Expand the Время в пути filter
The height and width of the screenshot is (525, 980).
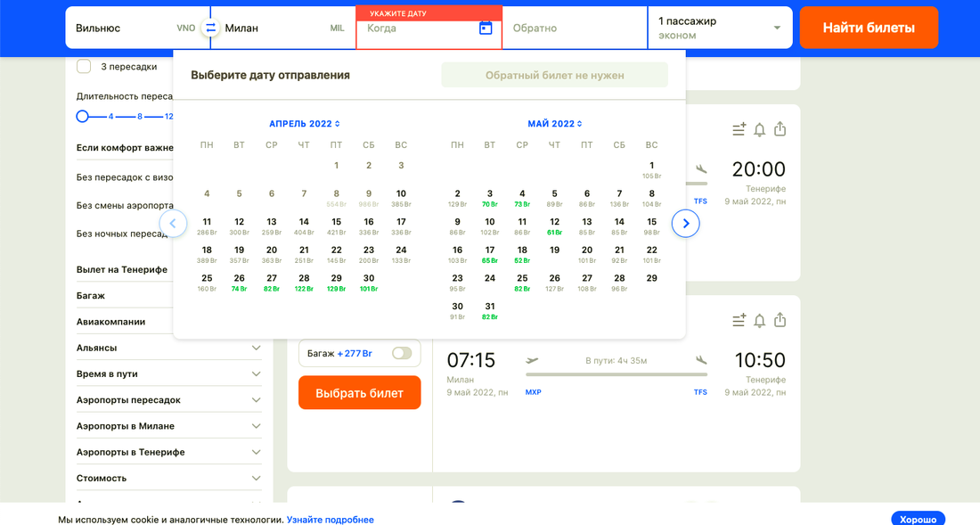pyautogui.click(x=256, y=373)
